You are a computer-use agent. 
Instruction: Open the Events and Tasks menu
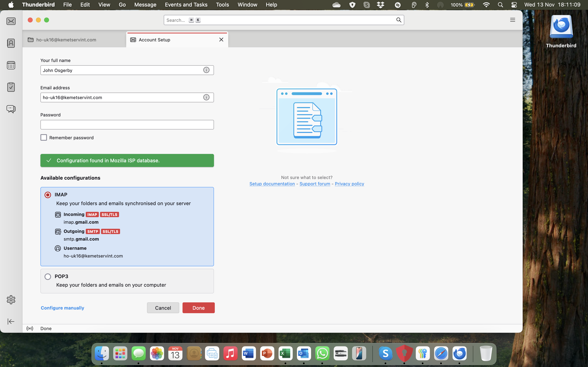(x=186, y=5)
